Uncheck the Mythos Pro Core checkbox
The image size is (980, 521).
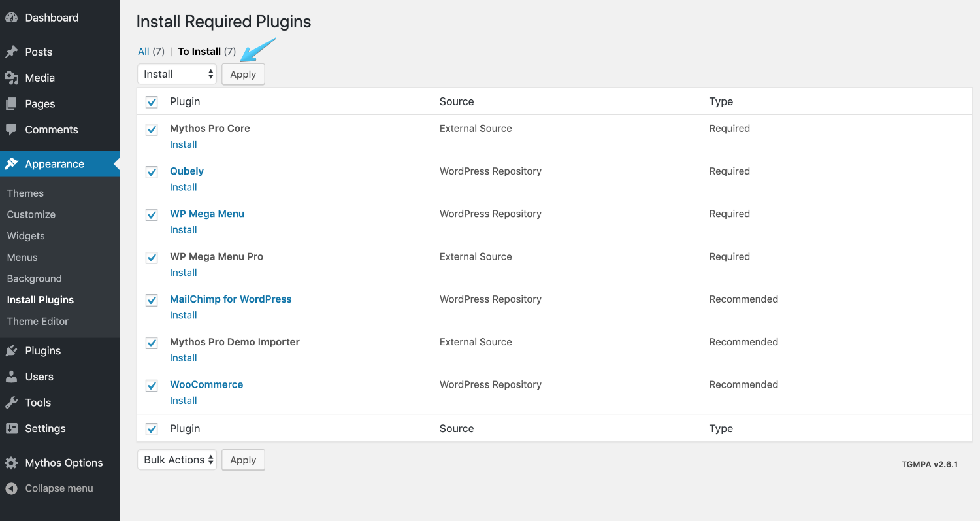(152, 129)
